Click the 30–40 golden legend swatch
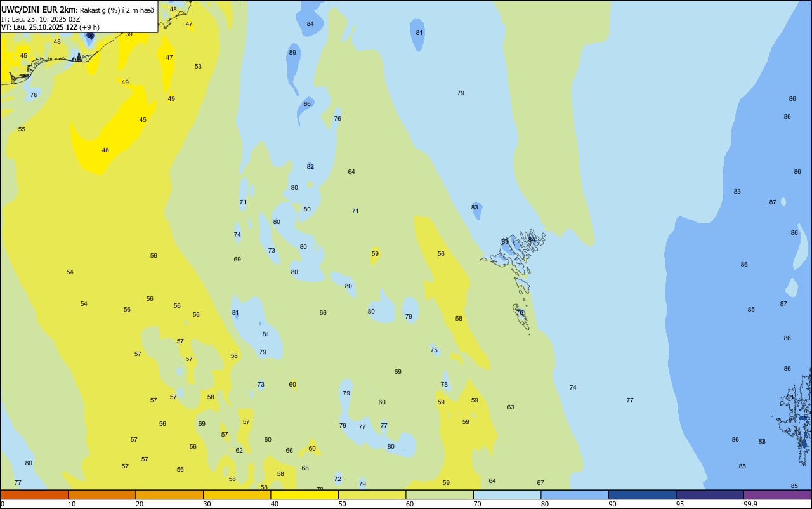812x509 pixels. pos(237,494)
